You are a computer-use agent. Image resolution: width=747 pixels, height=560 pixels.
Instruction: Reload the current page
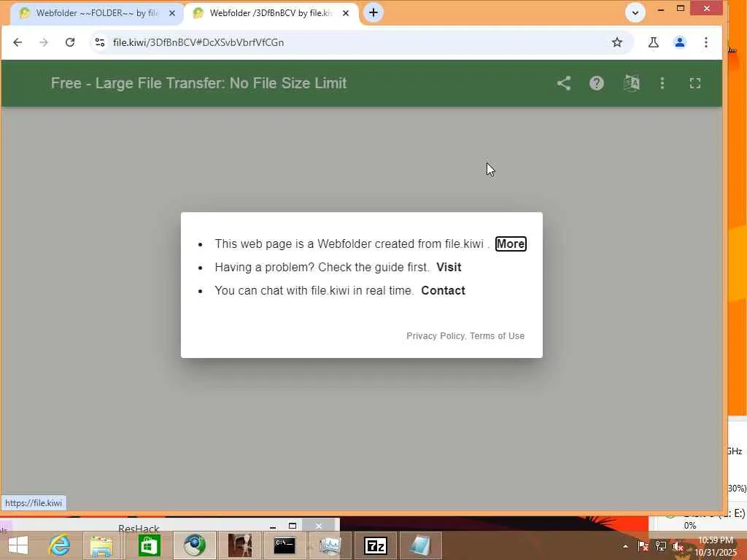pos(70,42)
